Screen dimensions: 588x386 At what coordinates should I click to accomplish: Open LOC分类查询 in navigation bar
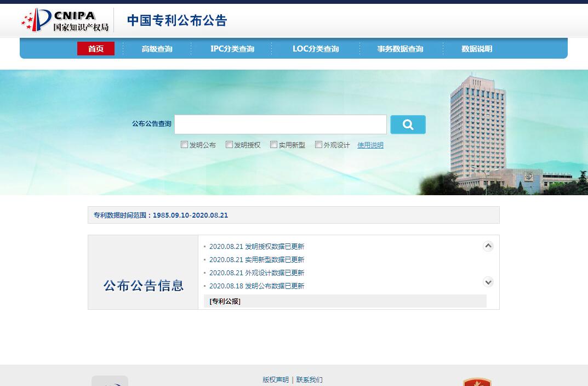[x=316, y=49]
